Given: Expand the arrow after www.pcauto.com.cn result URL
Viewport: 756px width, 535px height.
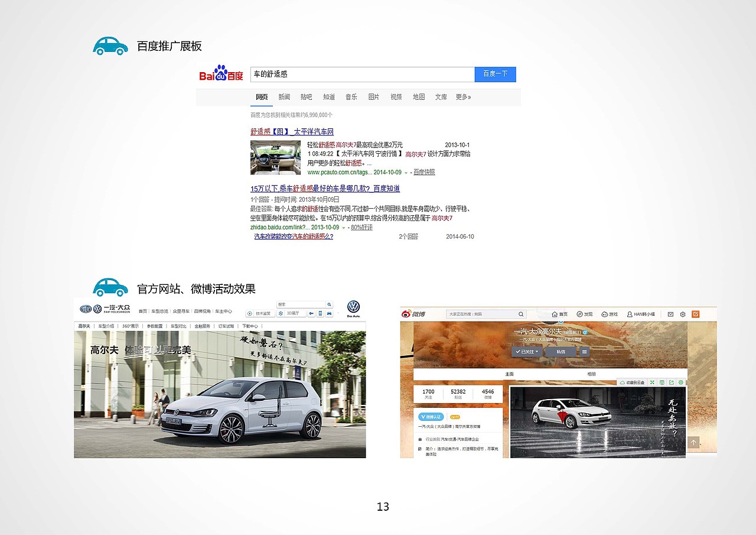Looking at the screenshot, I should [406, 173].
